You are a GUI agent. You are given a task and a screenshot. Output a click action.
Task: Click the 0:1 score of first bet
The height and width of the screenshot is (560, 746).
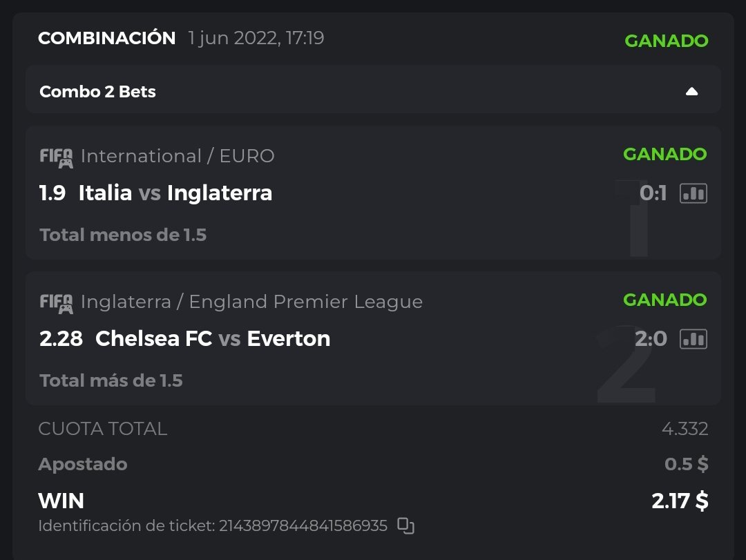click(x=653, y=194)
